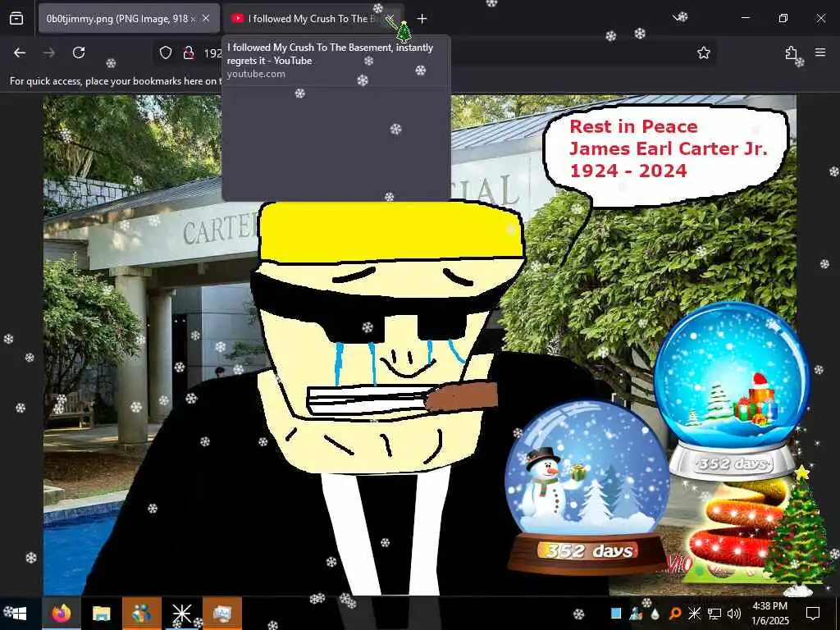Restore down the Firefox window
840x630 pixels.
783,18
